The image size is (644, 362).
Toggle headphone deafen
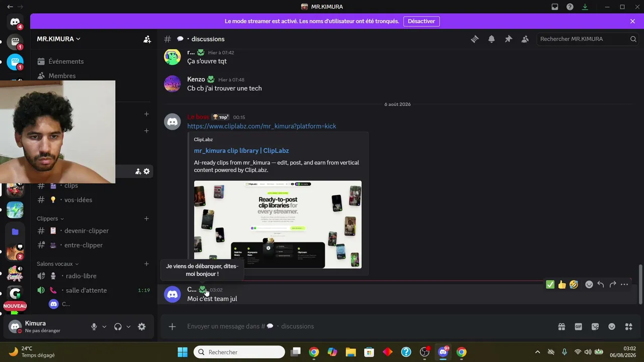click(118, 327)
